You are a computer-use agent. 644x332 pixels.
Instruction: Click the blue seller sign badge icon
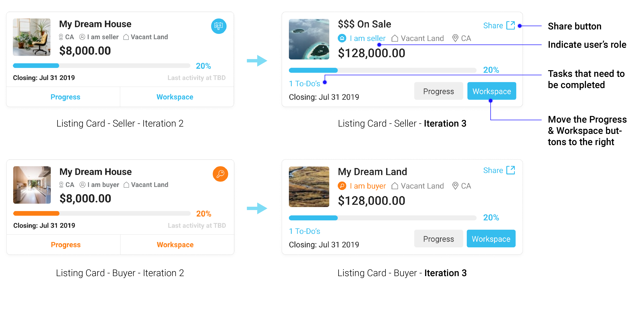pos(219,26)
